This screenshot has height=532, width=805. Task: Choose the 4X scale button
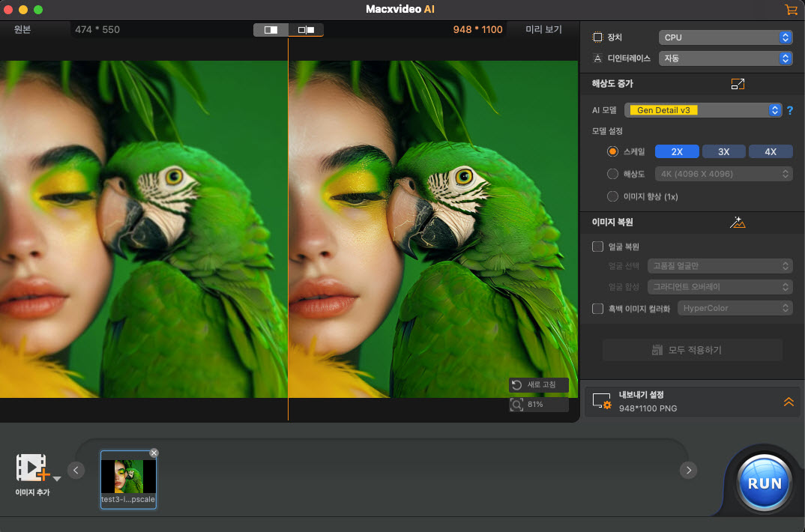(770, 151)
